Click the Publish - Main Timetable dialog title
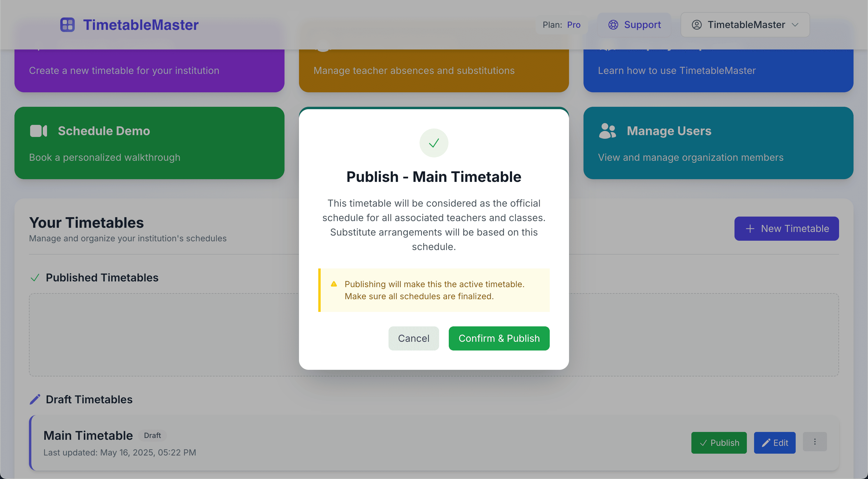This screenshot has height=479, width=868. point(434,177)
